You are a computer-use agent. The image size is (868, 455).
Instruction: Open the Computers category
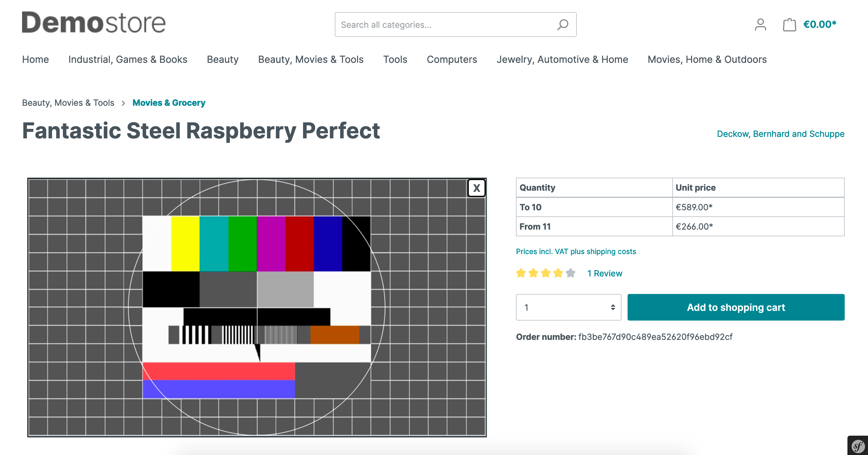(x=452, y=59)
